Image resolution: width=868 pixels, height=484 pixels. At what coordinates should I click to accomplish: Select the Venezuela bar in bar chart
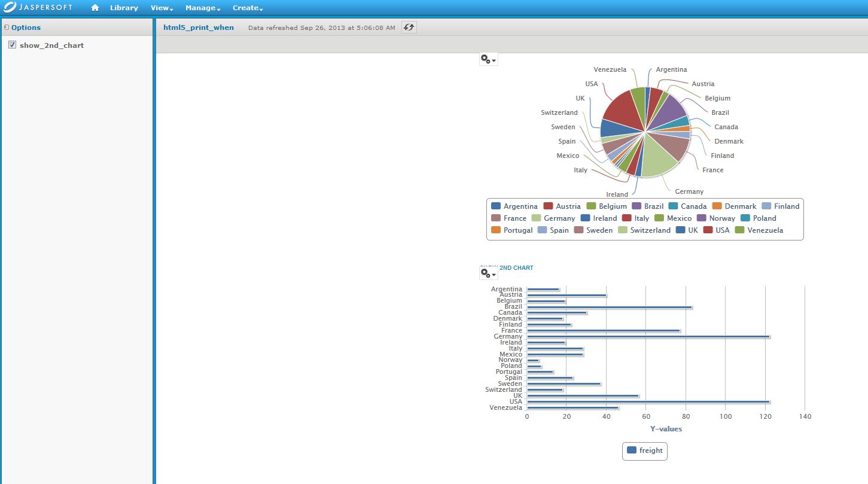(573, 407)
